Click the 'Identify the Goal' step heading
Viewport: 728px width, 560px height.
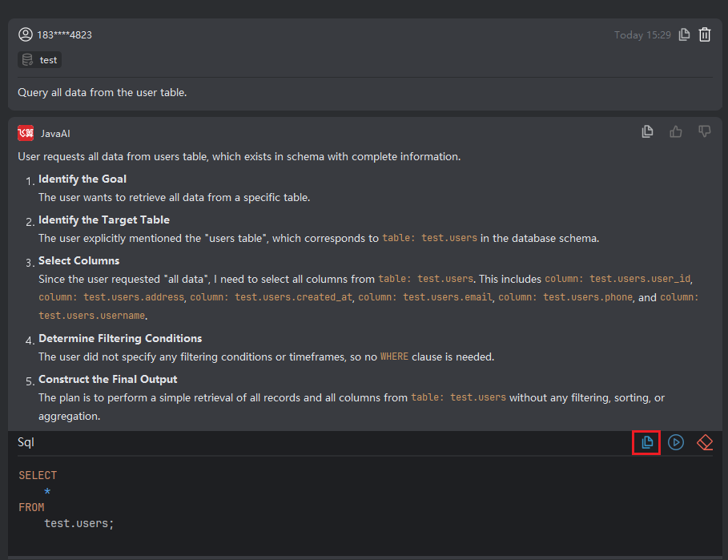point(82,179)
